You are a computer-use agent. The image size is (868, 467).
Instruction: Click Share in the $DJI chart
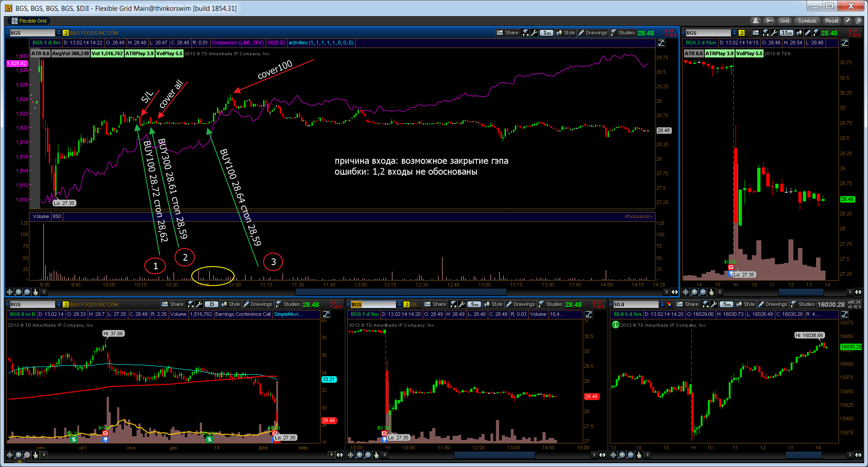coord(688,304)
